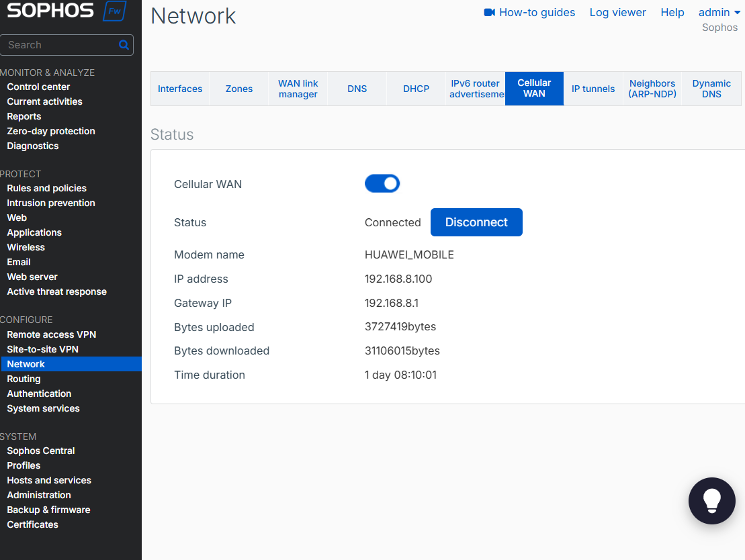This screenshot has width=745, height=560.
Task: Select the DHCP tab
Action: click(416, 89)
